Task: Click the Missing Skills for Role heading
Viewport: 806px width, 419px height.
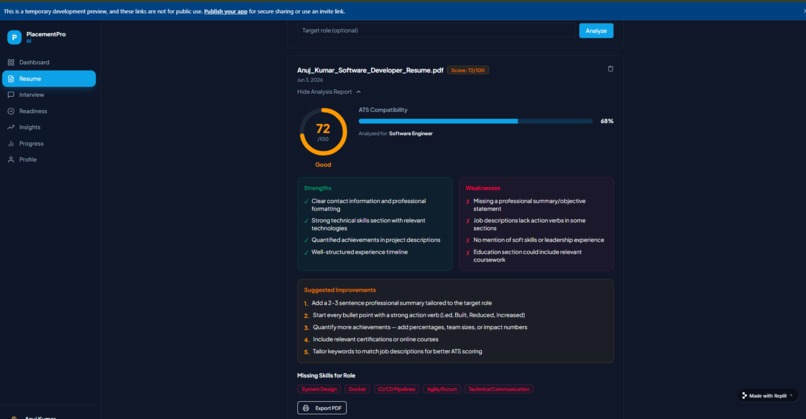Action: click(x=326, y=375)
